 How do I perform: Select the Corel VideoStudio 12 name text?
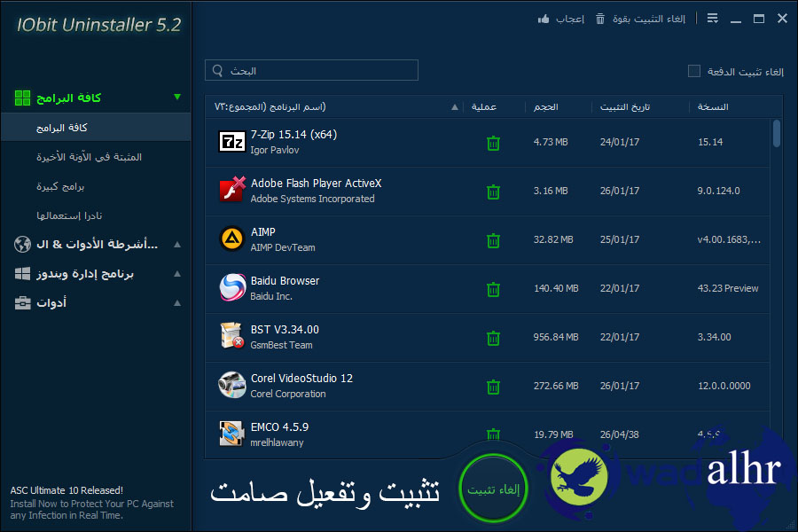301,379
